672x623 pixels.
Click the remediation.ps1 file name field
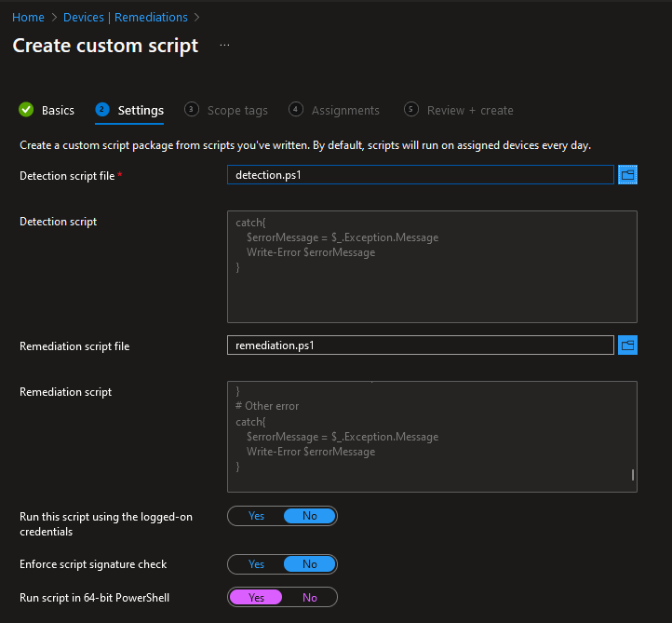click(x=421, y=345)
